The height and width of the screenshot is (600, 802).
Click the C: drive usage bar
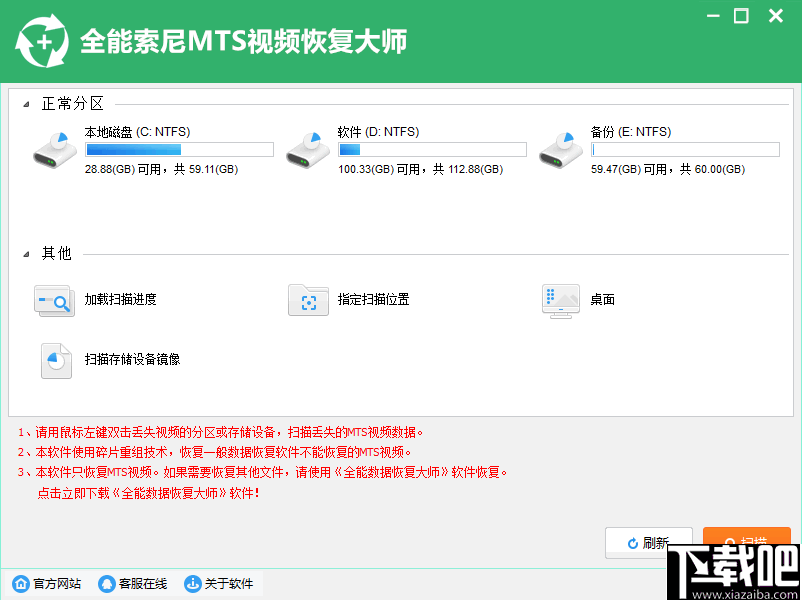[x=179, y=149]
